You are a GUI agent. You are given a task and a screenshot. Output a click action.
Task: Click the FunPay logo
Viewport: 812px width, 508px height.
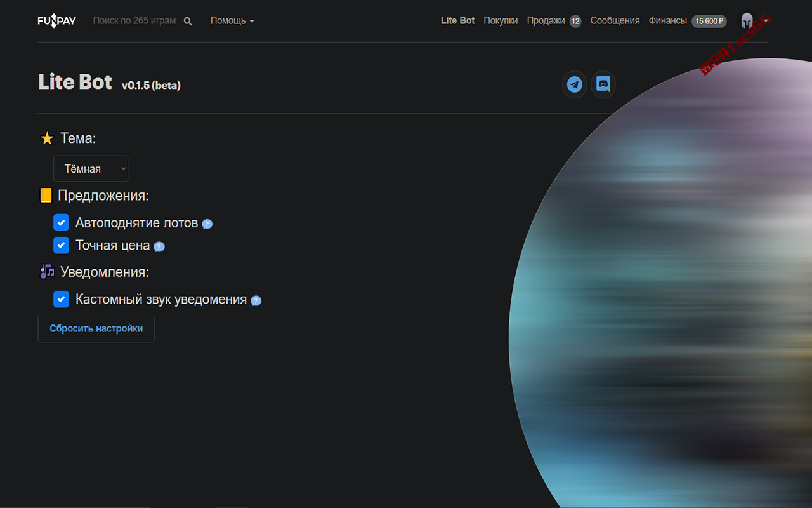[57, 21]
